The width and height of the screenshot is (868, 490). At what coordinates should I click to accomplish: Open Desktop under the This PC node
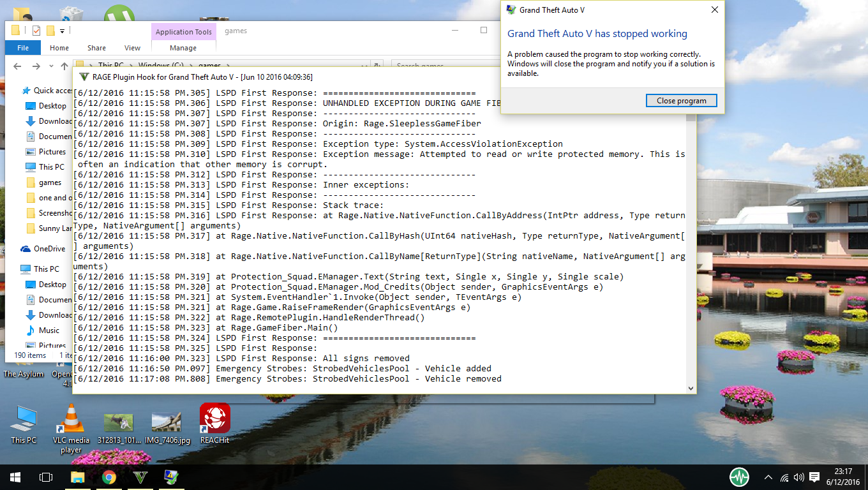(x=46, y=285)
